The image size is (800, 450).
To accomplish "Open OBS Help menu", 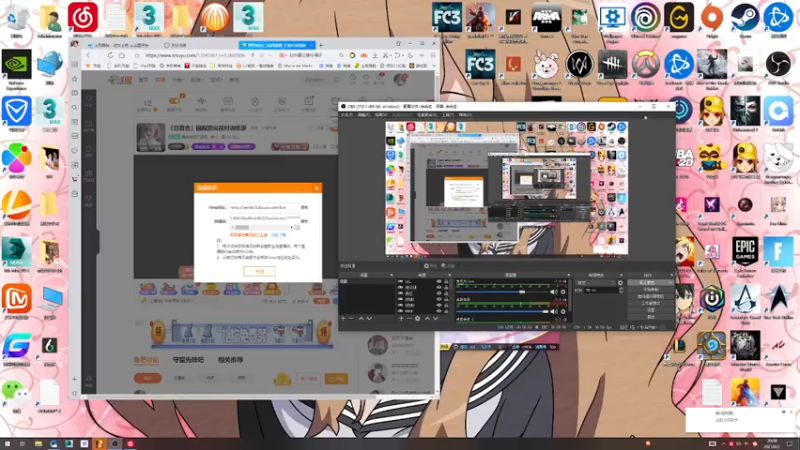I will [x=465, y=115].
